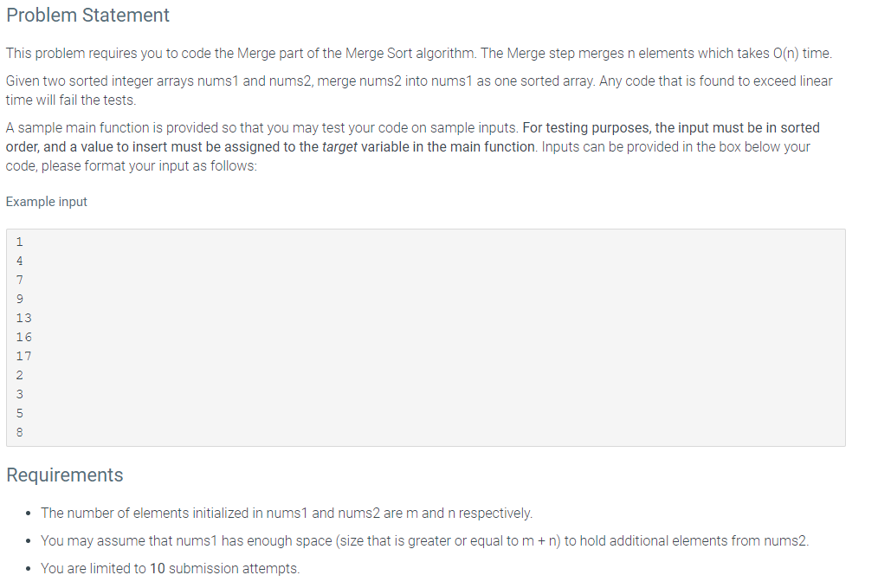Screen dimensions: 878x588
Task: Click the Problem Statement heading
Action: 88,15
